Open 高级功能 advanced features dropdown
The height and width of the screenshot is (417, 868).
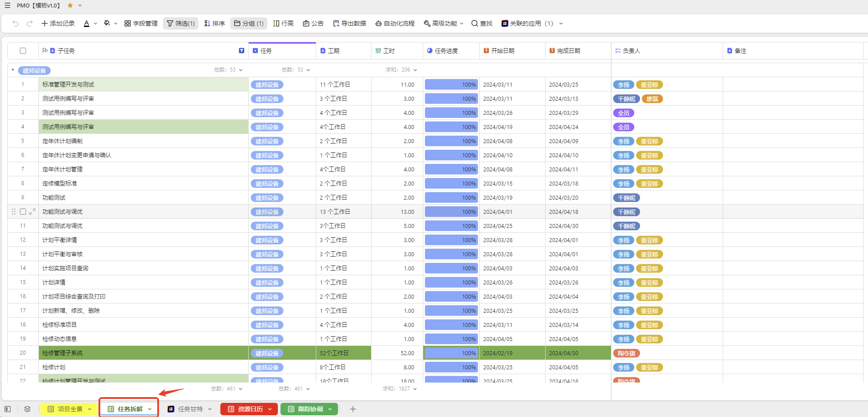443,23
